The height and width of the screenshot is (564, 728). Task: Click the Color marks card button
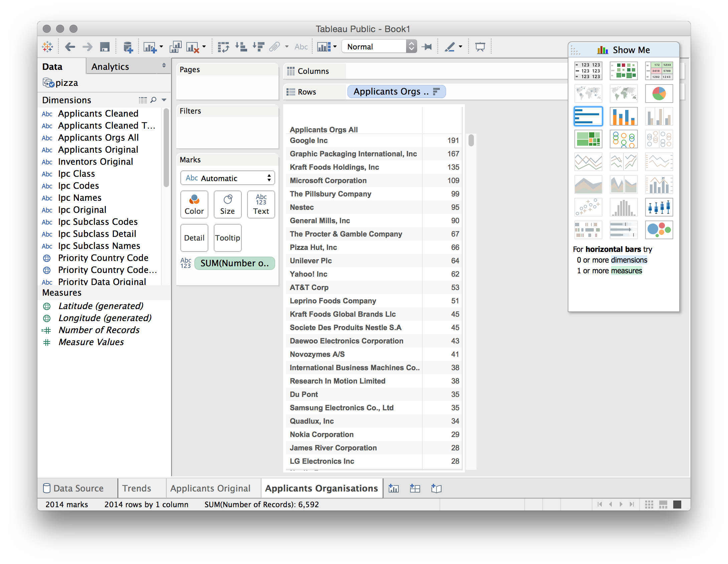(x=194, y=204)
